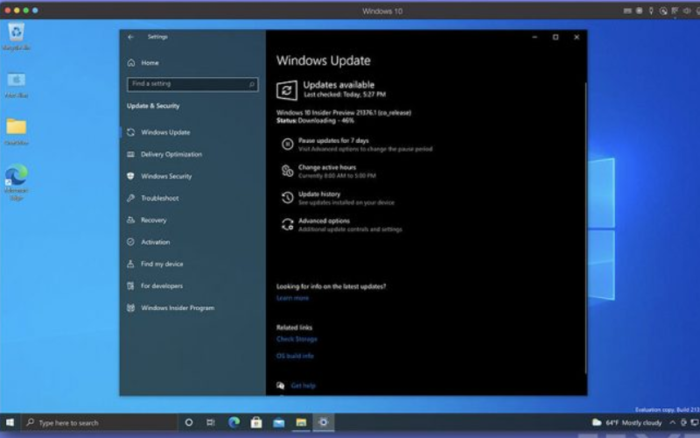Open Troubleshoot settings

160,198
